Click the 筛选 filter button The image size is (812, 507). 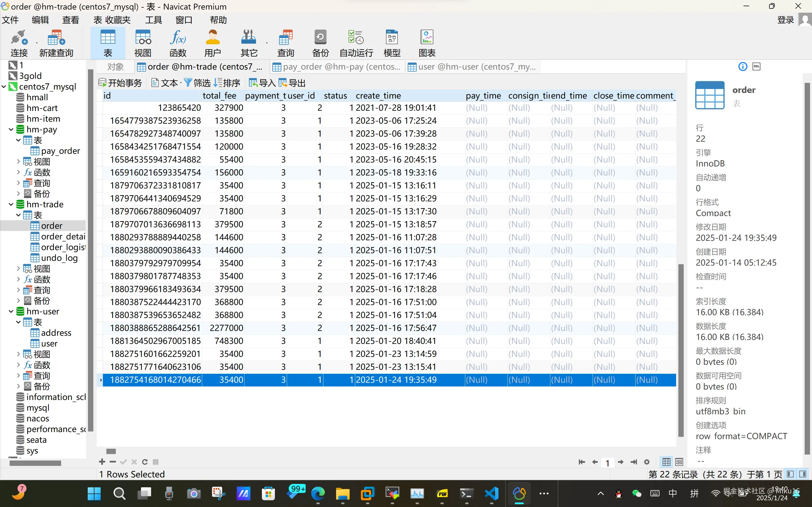click(x=198, y=83)
